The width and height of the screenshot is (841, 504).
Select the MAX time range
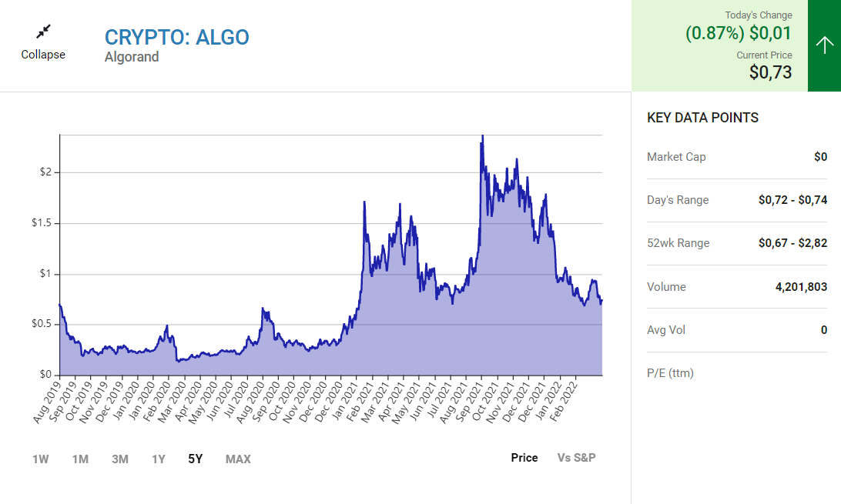click(x=238, y=459)
